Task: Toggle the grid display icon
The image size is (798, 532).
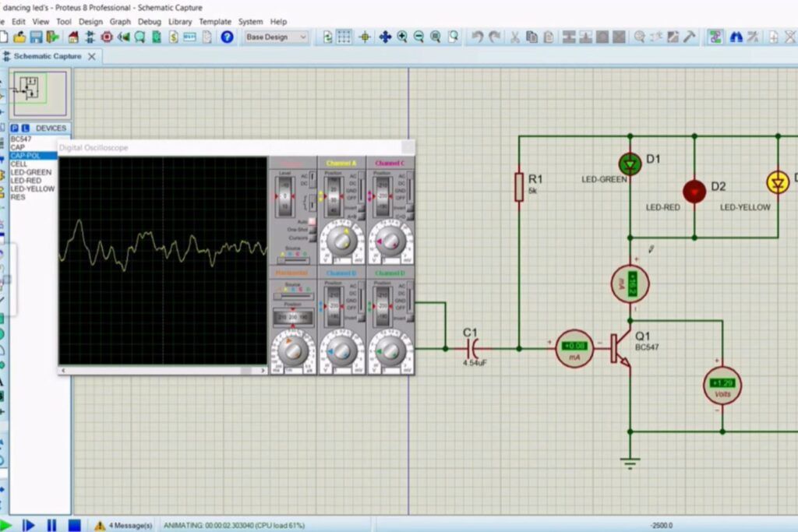Action: 344,37
